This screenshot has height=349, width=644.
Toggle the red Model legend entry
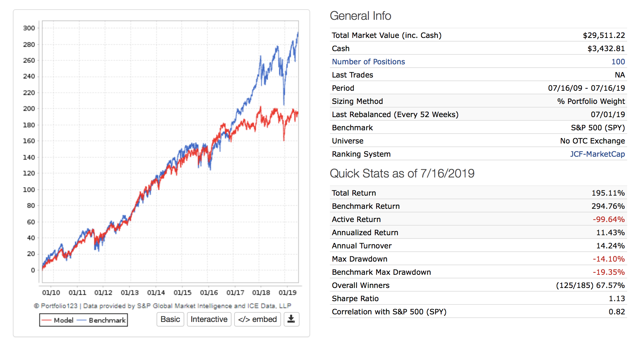pos(58,320)
